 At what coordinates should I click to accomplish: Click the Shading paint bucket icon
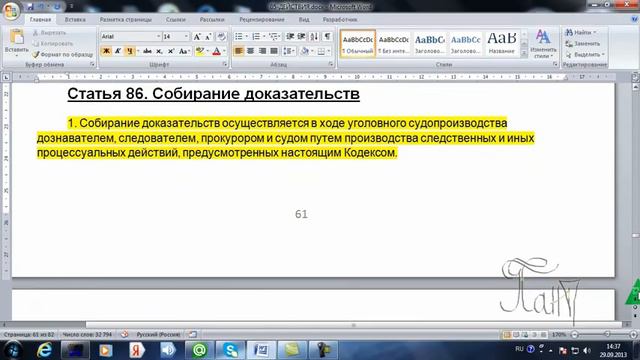(304, 51)
